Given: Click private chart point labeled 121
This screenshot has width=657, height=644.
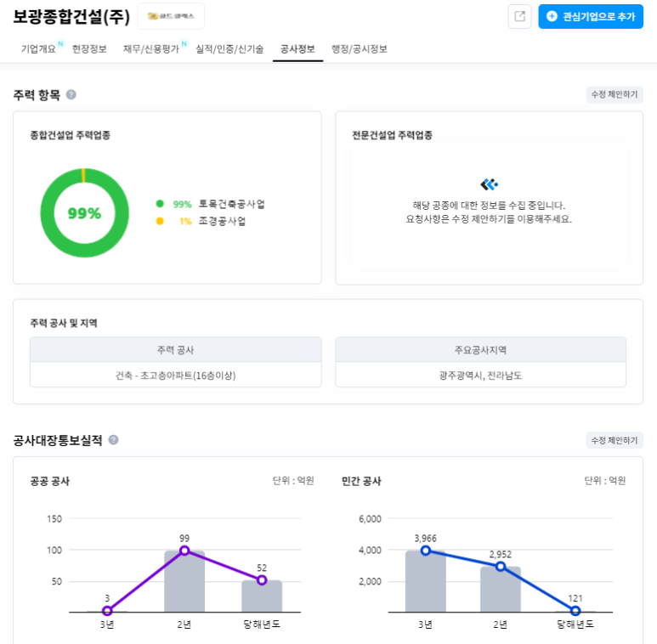Looking at the screenshot, I should [x=575, y=611].
